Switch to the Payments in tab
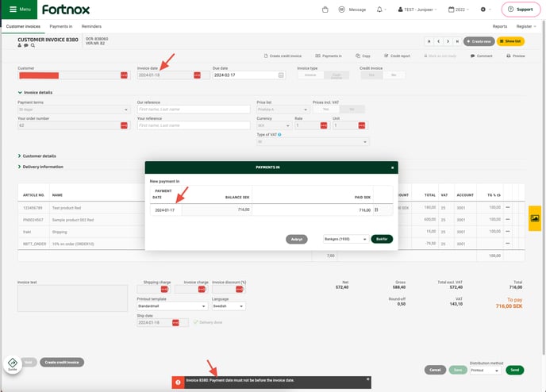The width and height of the screenshot is (546, 392). (61, 26)
